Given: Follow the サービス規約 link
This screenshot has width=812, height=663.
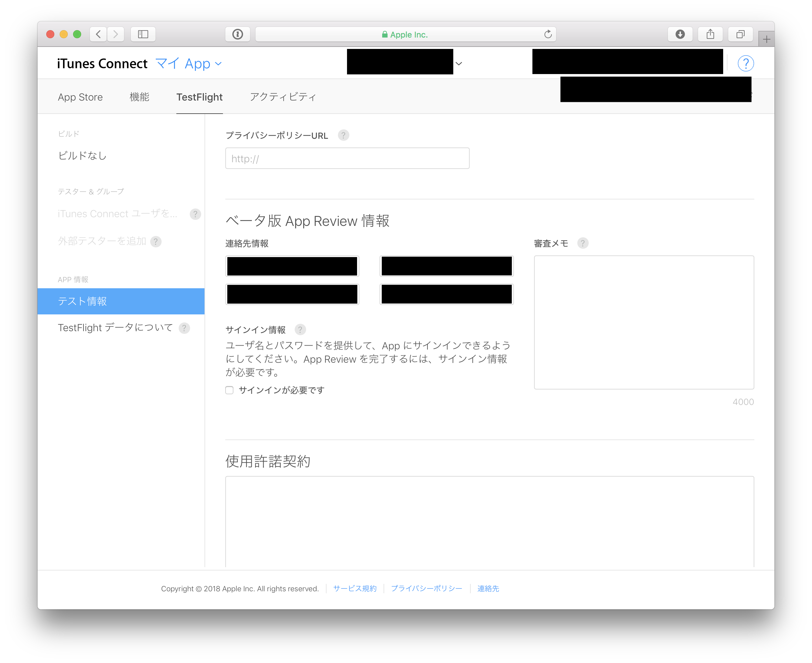Looking at the screenshot, I should [354, 589].
